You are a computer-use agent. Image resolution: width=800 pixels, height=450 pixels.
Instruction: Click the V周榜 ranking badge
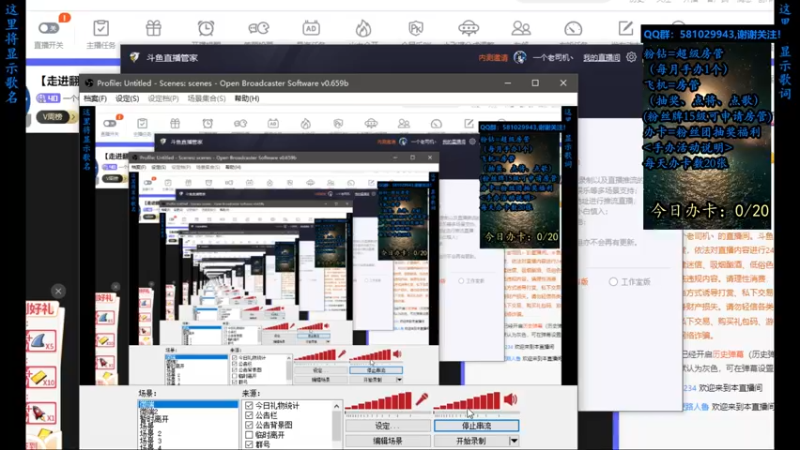[53, 117]
